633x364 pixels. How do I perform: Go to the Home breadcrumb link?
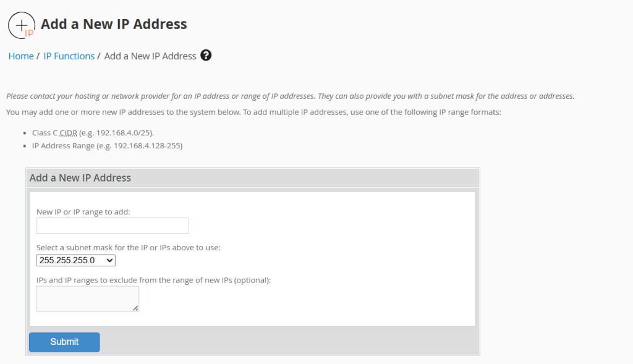click(21, 56)
